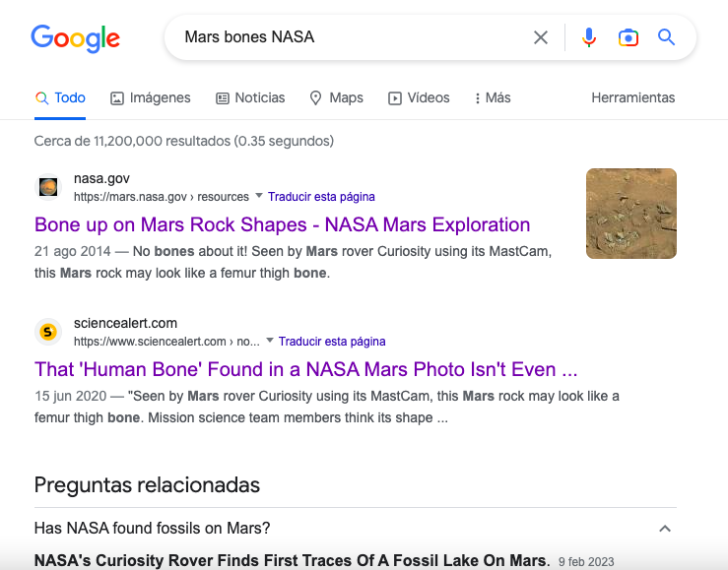The height and width of the screenshot is (570, 728).
Task: Switch to the Noticias tab
Action: pos(250,97)
